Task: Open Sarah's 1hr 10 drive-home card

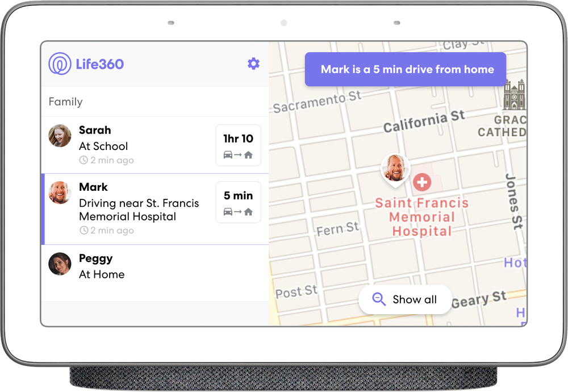Action: click(x=239, y=145)
